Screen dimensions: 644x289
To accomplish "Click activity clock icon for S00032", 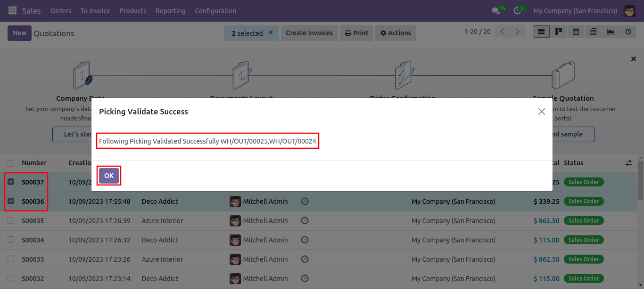I will (305, 279).
